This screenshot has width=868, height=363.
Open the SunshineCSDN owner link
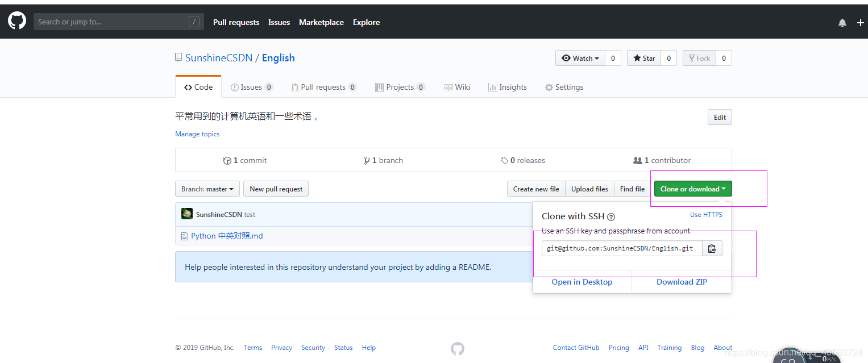219,58
